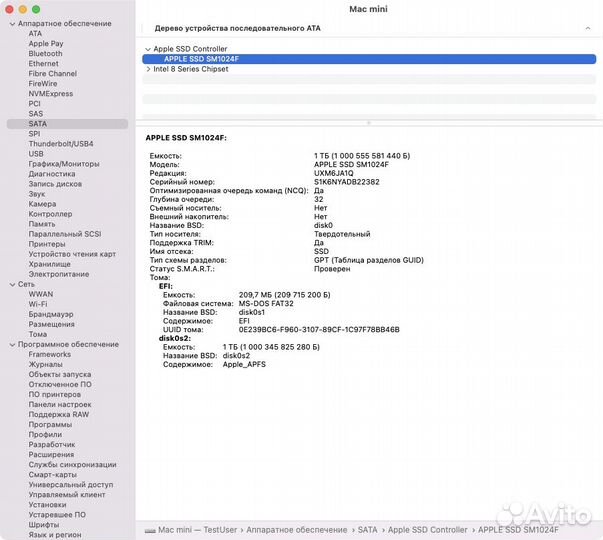Select Память in the sidebar
603x540 pixels.
[x=42, y=224]
